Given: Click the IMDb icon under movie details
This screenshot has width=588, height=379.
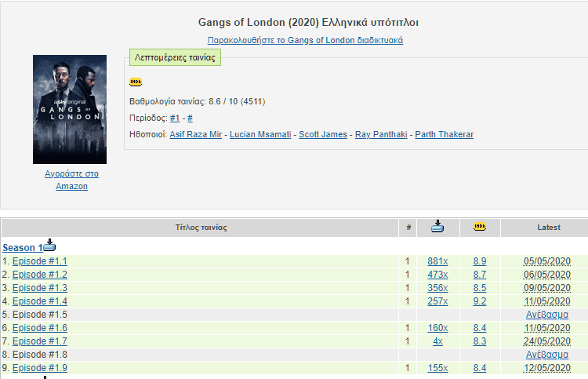Looking at the screenshot, I should (x=136, y=82).
